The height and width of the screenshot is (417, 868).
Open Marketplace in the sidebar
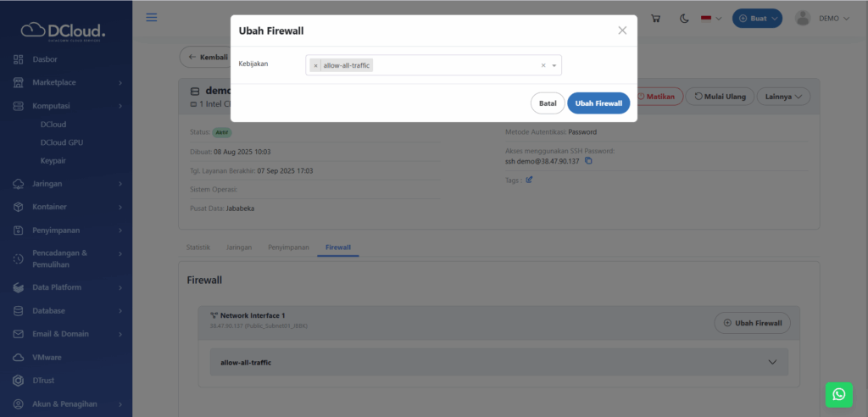pos(66,83)
